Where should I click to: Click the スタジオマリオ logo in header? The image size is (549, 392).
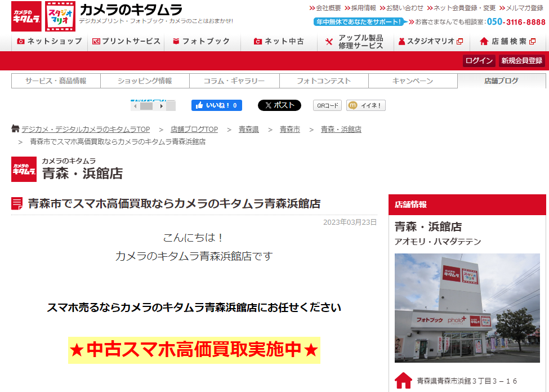[60, 16]
